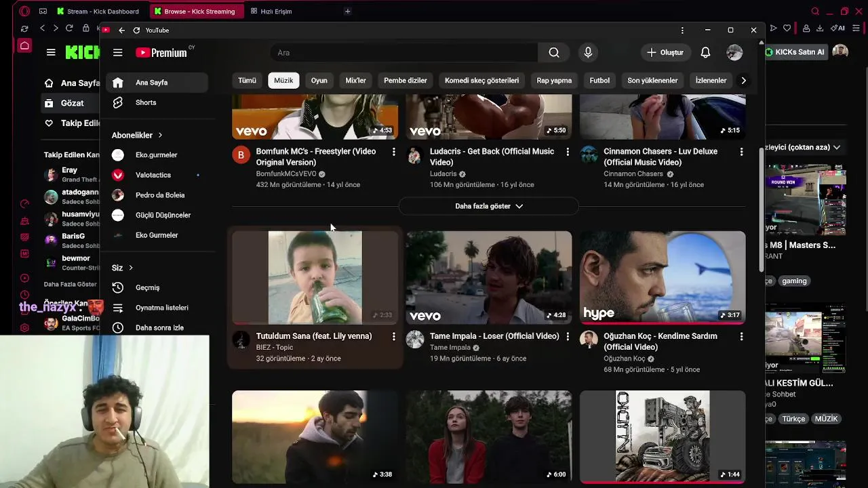The width and height of the screenshot is (868, 488).
Task: Expand the Abonelikler section arrow
Action: coord(160,136)
